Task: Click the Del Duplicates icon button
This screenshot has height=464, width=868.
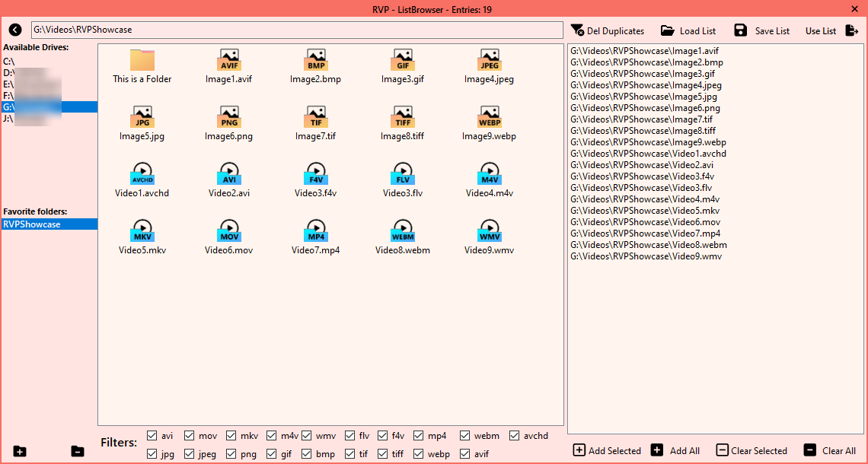Action: (x=578, y=30)
